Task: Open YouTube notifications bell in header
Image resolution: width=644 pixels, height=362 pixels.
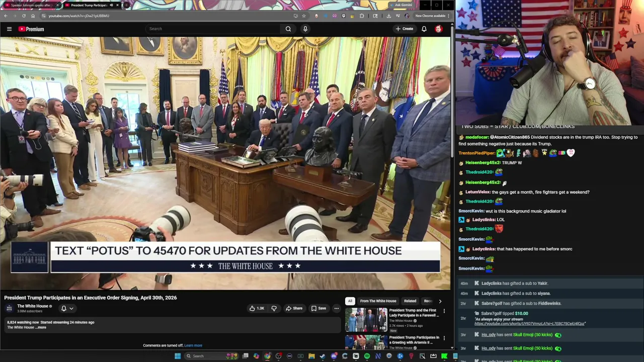Action: click(424, 29)
